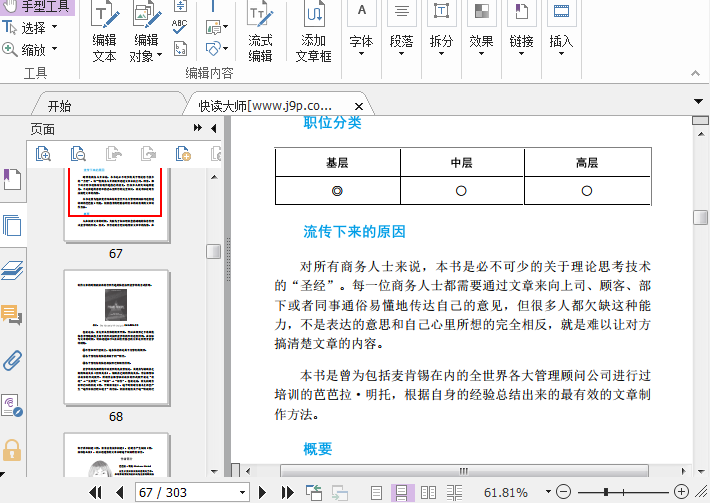Expand the Paragraph (段落) dropdown

click(401, 41)
